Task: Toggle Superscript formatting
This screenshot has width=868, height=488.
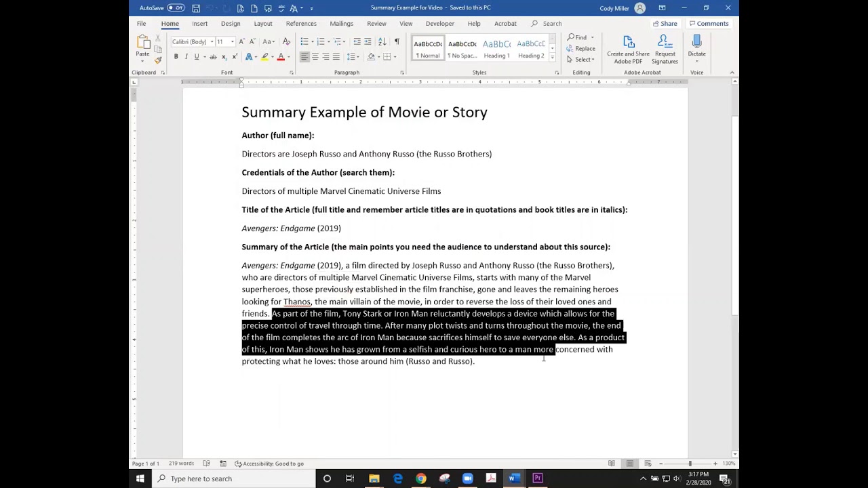Action: (x=234, y=57)
